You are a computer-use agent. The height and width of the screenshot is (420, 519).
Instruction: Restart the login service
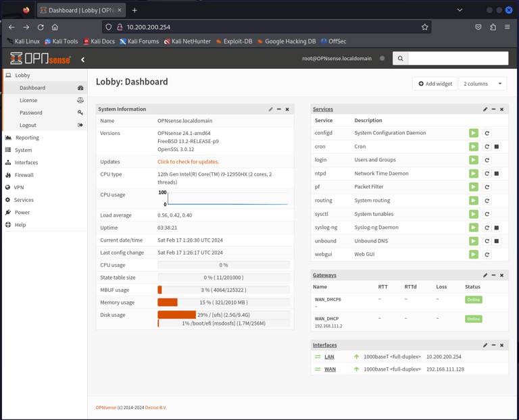[x=487, y=160]
